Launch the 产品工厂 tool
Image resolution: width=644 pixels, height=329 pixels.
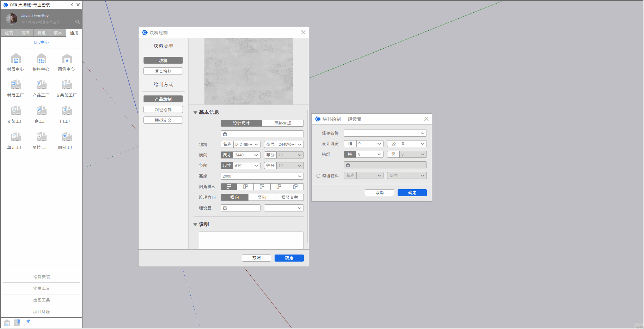(x=41, y=85)
